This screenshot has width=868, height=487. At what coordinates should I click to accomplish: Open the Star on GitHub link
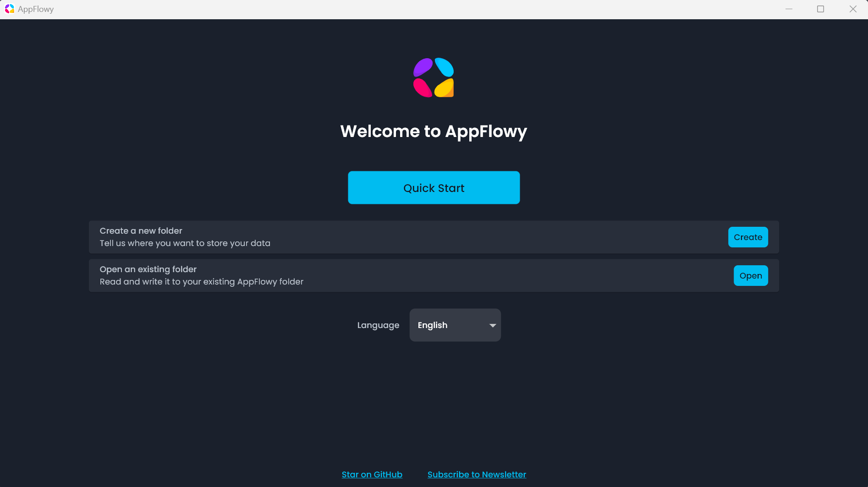pyautogui.click(x=372, y=474)
